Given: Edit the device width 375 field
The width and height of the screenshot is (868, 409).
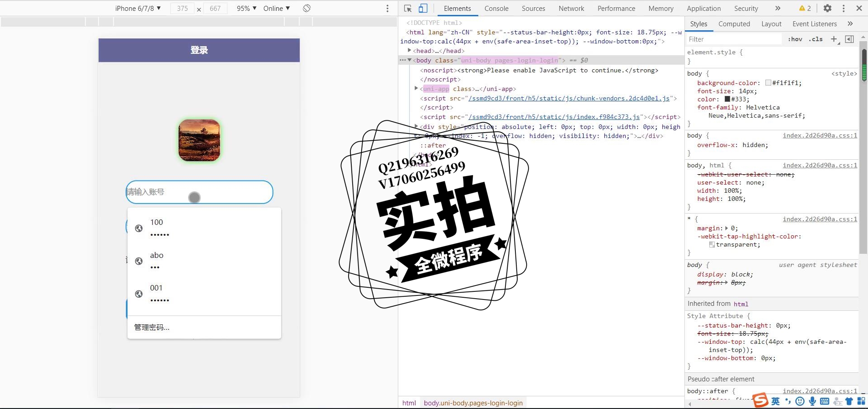Looking at the screenshot, I should tap(182, 8).
